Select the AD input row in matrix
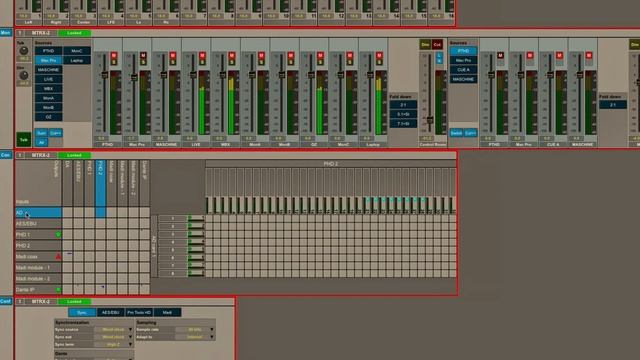 pyautogui.click(x=38, y=213)
